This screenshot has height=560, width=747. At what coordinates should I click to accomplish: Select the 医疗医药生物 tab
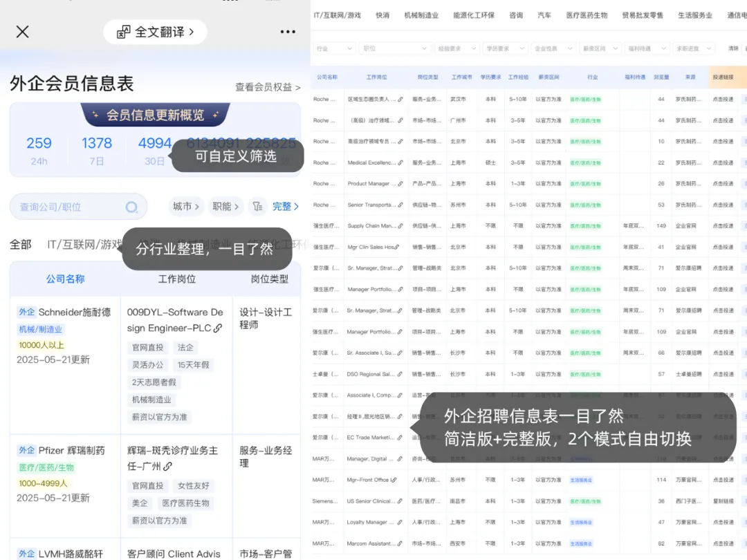tap(587, 15)
